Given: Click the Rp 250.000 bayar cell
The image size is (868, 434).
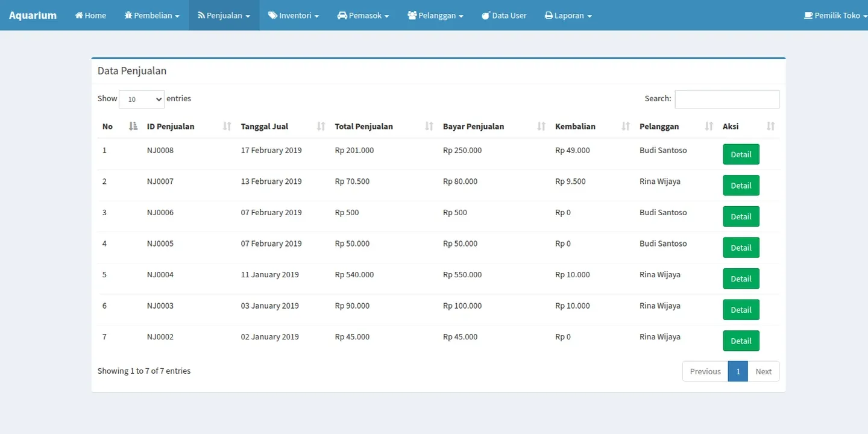Looking at the screenshot, I should point(462,150).
